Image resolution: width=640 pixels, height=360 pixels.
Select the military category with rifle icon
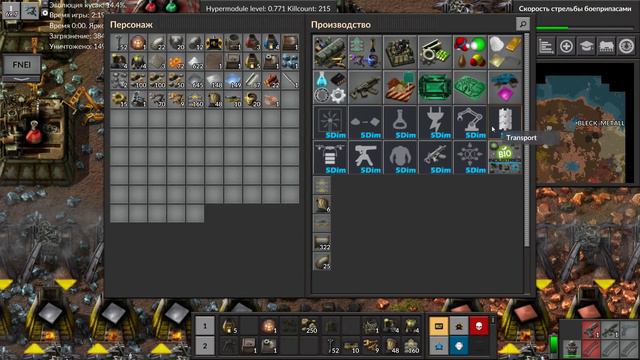(365, 87)
